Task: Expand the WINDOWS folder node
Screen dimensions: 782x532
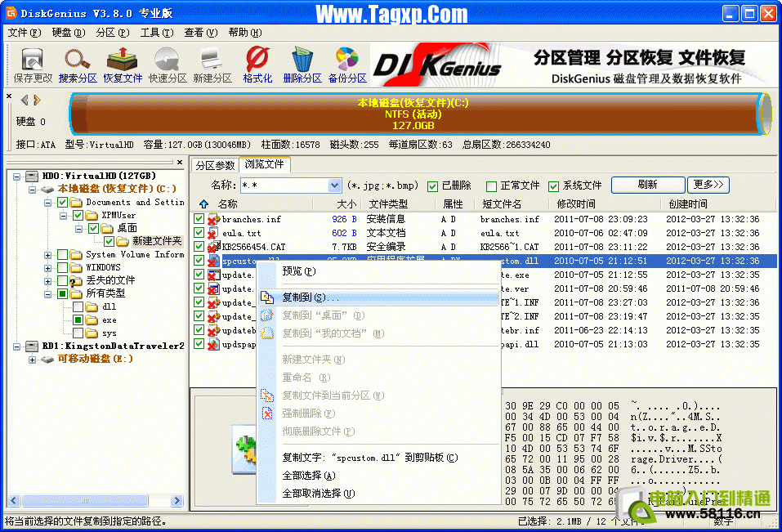Action: 48,268
